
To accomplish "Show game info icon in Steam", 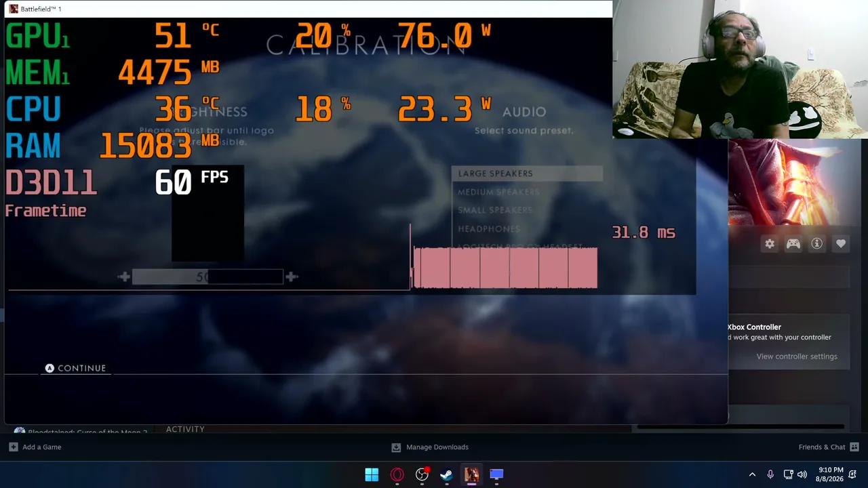I will 817,244.
